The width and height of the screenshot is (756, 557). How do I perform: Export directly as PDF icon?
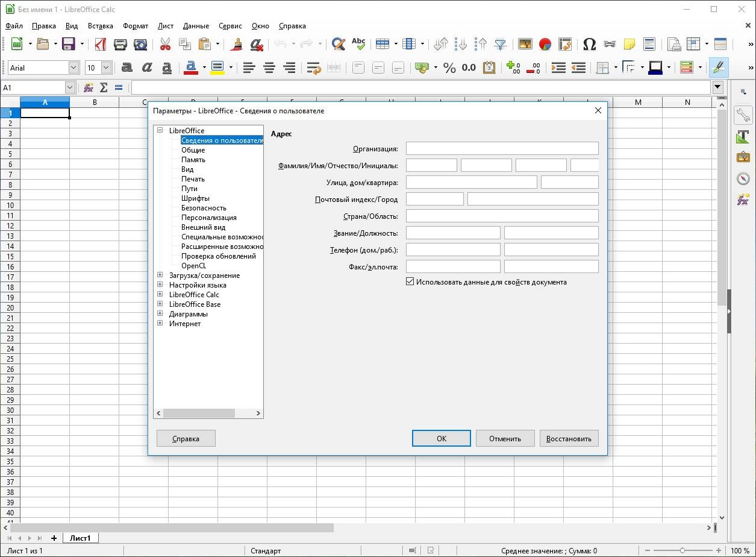pos(101,44)
